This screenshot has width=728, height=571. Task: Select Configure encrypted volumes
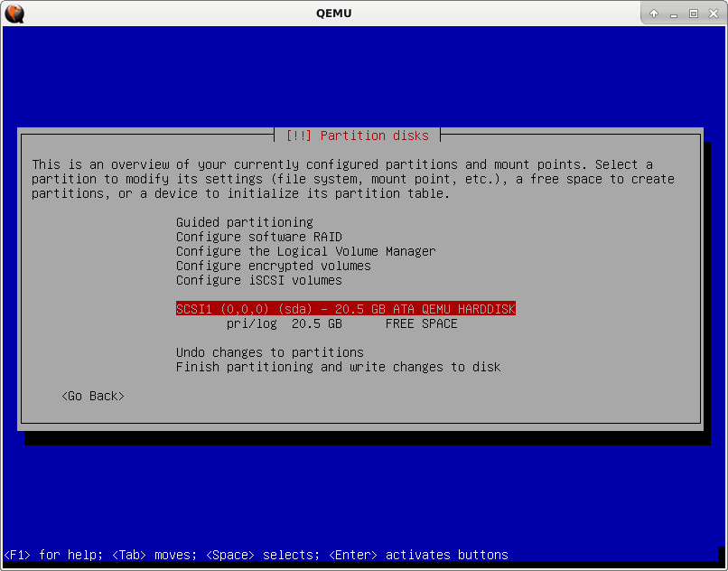[273, 266]
